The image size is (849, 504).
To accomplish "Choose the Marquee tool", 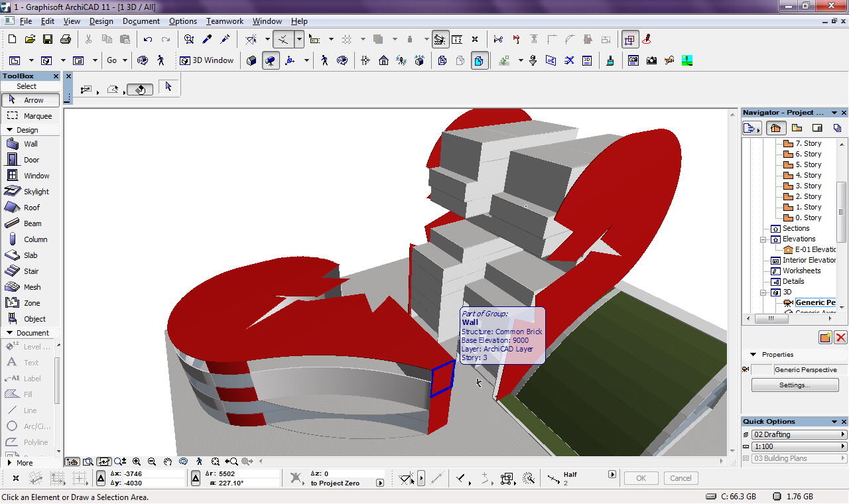I will [x=31, y=116].
